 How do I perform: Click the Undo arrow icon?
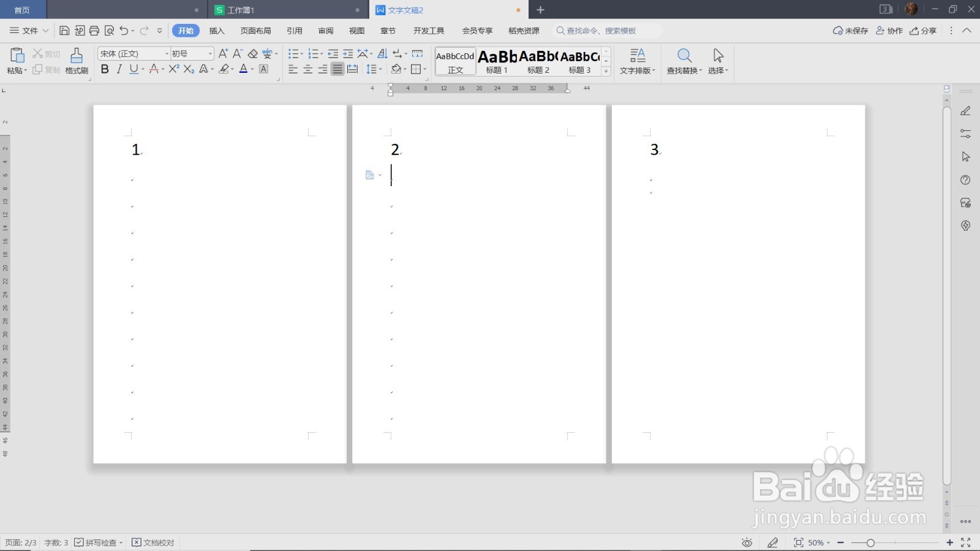click(x=124, y=31)
